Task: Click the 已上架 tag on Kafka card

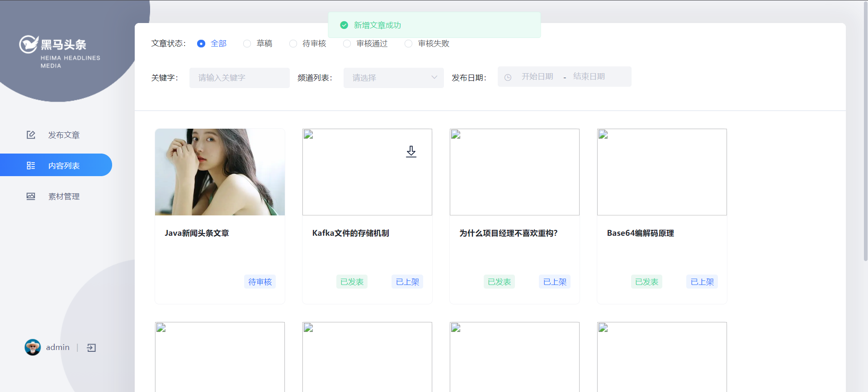Action: (407, 282)
